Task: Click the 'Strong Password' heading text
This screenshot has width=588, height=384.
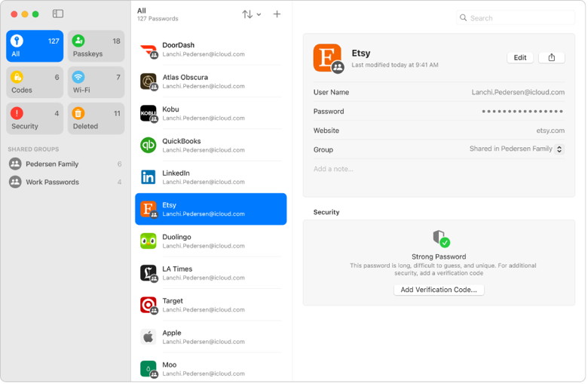Action: pyautogui.click(x=439, y=257)
